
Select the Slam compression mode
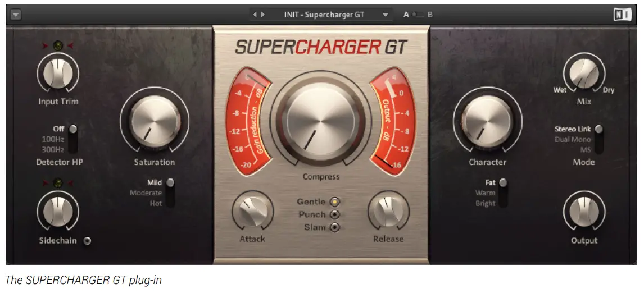[x=335, y=227]
